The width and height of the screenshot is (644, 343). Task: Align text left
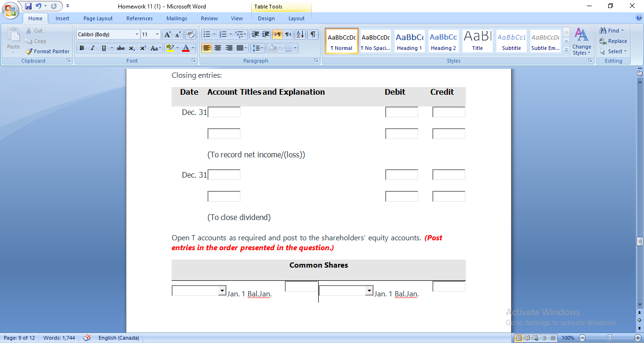coord(206,48)
